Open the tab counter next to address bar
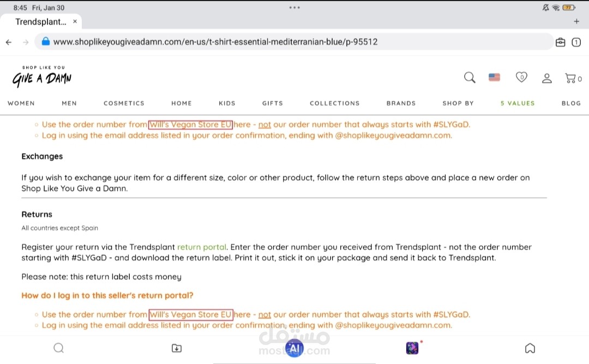This screenshot has width=589, height=364. coord(576,41)
